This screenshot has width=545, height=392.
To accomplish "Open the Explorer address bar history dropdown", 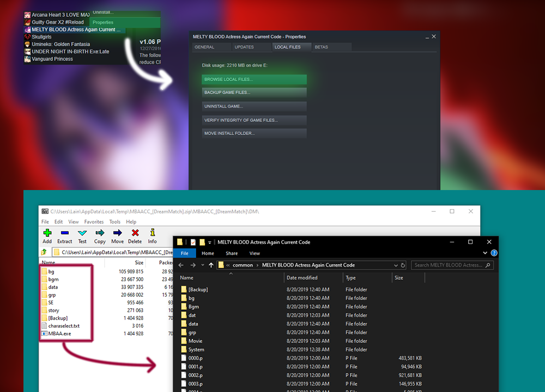I will point(396,265).
